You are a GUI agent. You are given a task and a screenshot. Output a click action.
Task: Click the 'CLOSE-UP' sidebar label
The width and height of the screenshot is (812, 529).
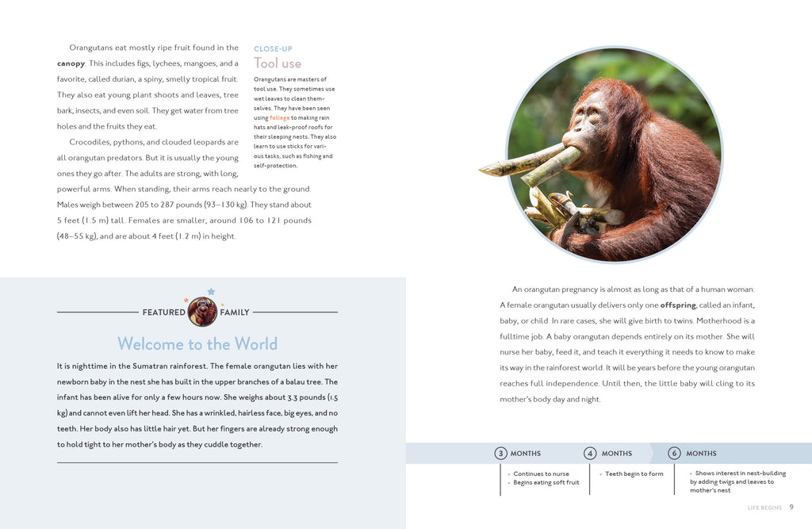point(273,48)
